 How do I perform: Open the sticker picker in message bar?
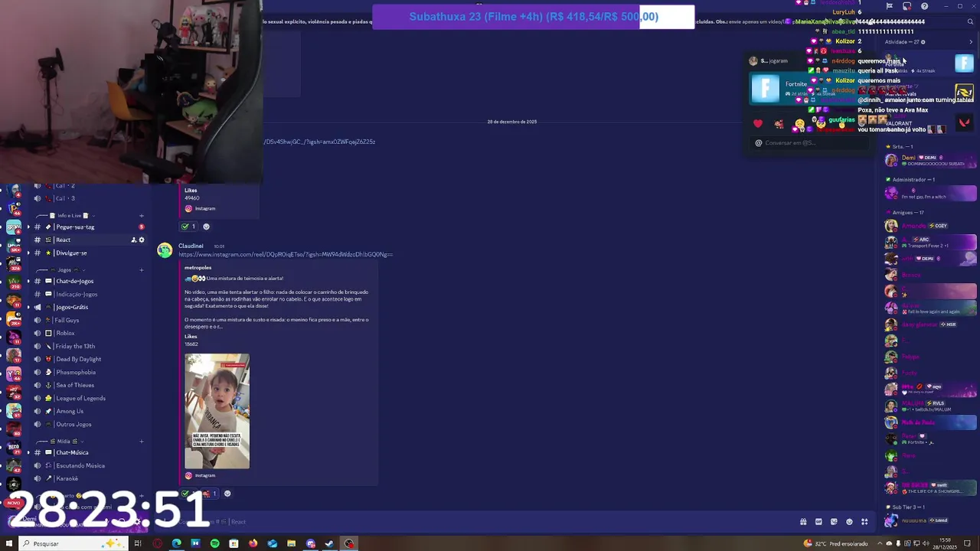(834, 522)
